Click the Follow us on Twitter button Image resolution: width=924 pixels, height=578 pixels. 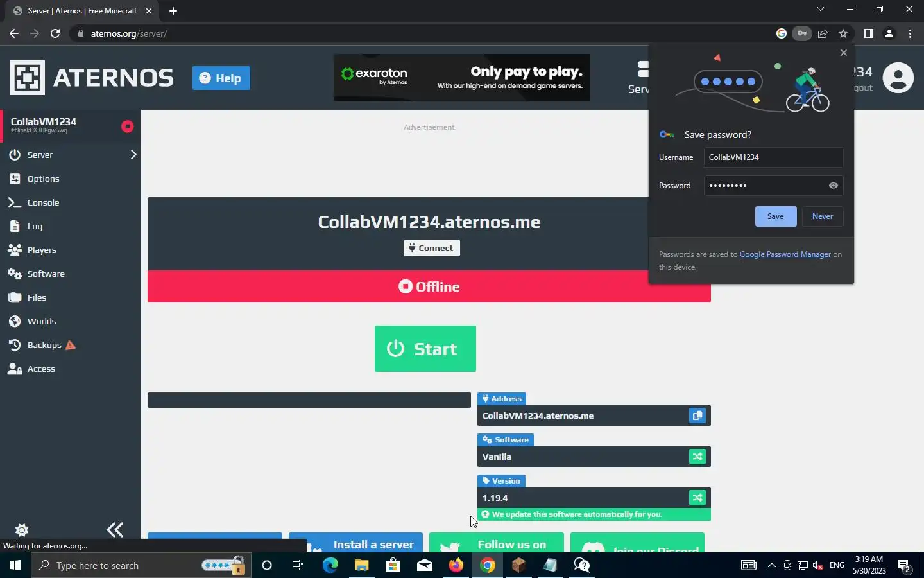coord(496,543)
